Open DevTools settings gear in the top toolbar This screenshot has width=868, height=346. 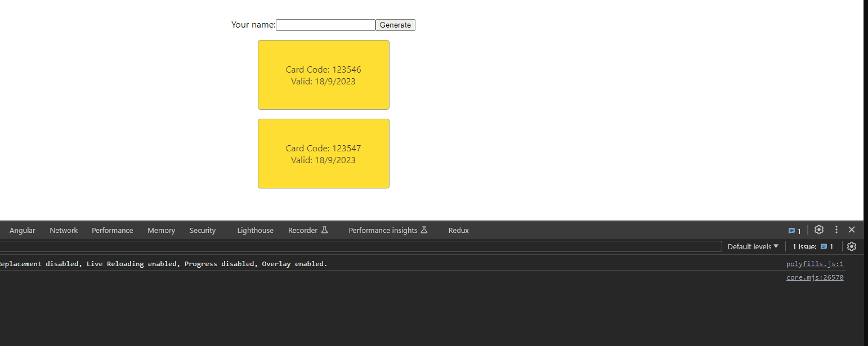point(818,230)
